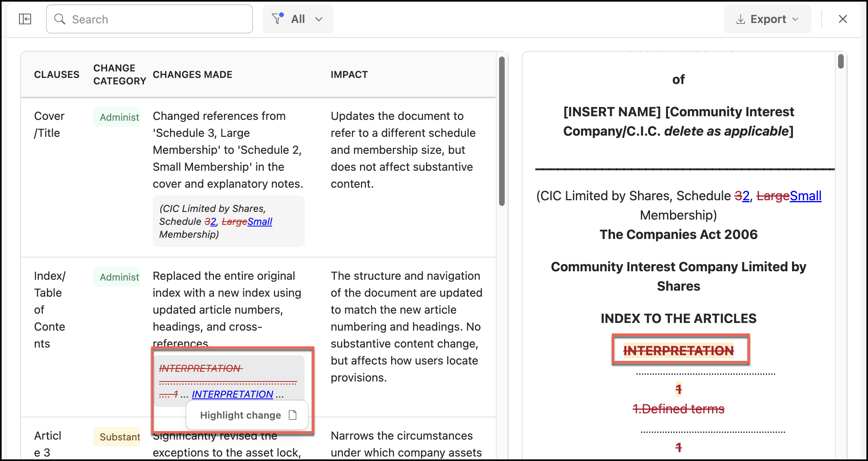Expand the Export dropdown chevron
868x461 pixels.
tap(796, 19)
